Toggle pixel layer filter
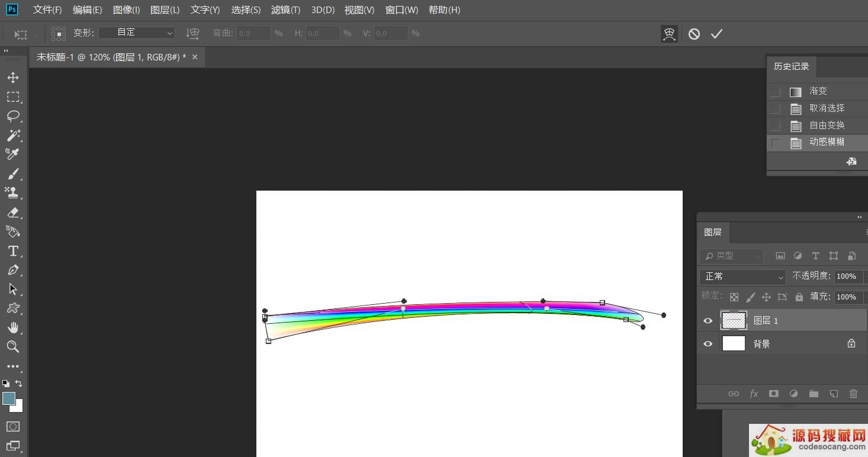This screenshot has width=868, height=457. (x=780, y=256)
